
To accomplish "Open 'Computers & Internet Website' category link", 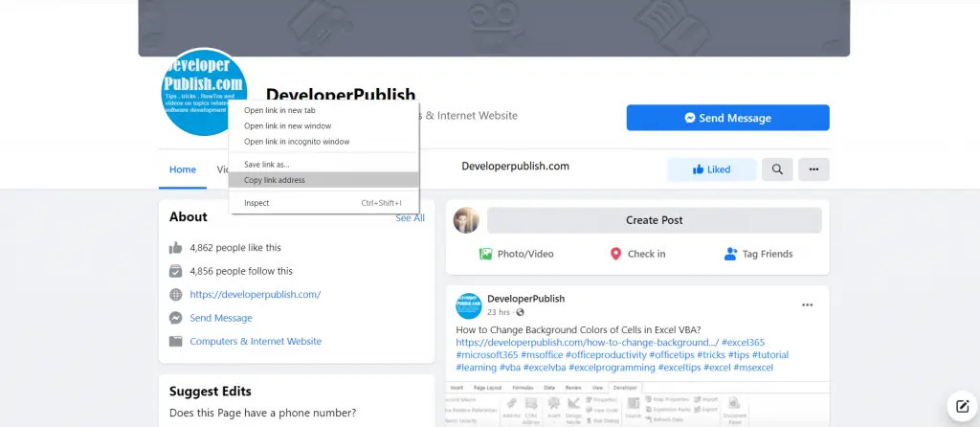I will point(256,342).
